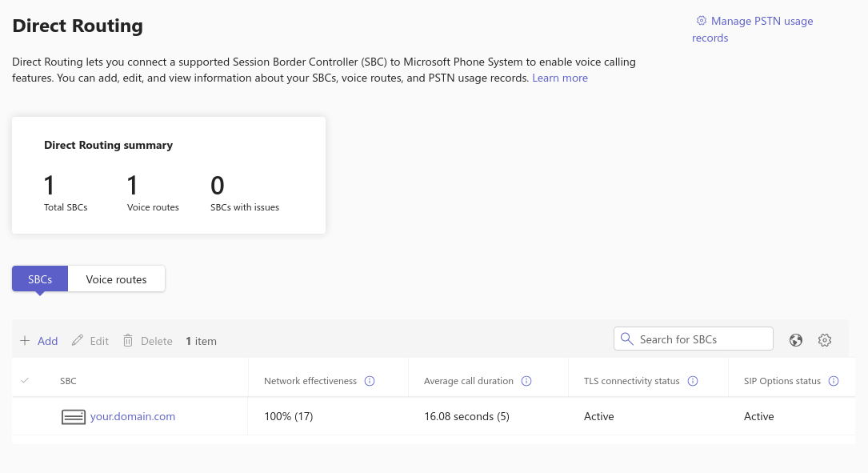Click the Direct Routing summary heading
This screenshot has height=473, width=868.
tap(109, 145)
